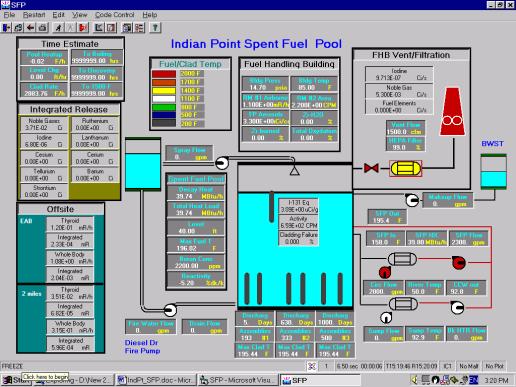The width and height of the screenshot is (516, 387).
Task: Toggle the BWST makeup flow pump
Action: pyautogui.click(x=412, y=200)
